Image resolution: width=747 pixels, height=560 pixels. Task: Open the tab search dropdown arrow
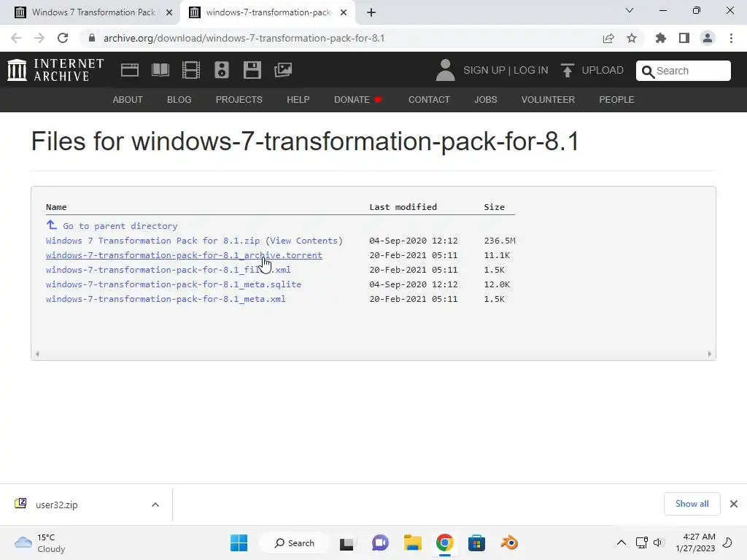click(630, 10)
